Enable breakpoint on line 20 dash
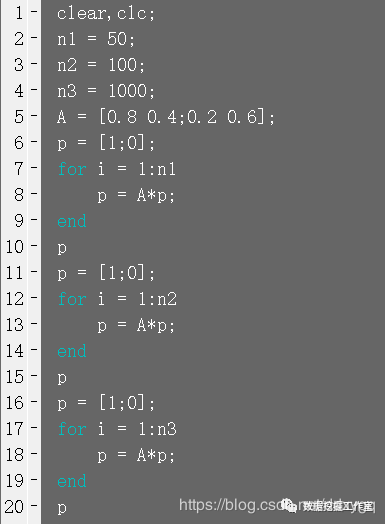Image resolution: width=385 pixels, height=524 pixels. coord(34,505)
